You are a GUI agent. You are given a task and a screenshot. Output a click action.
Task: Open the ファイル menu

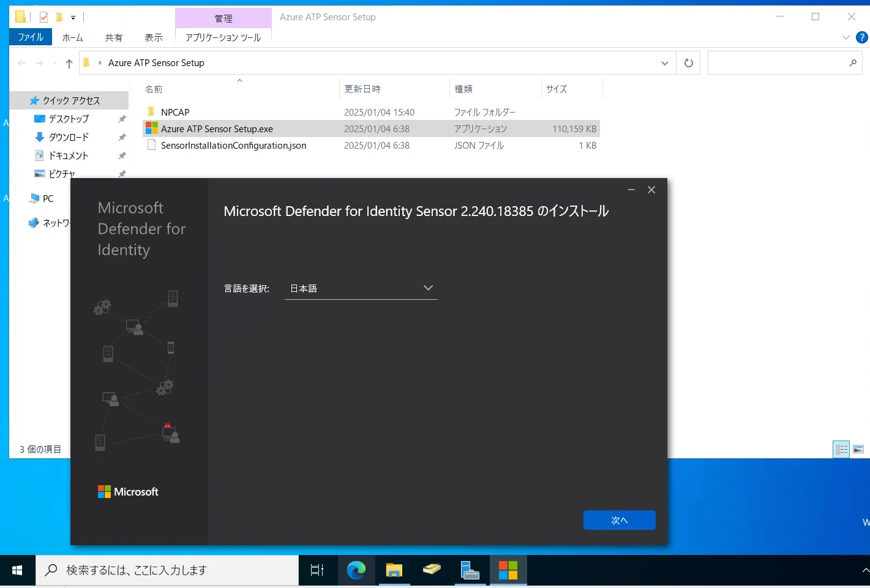pyautogui.click(x=29, y=37)
